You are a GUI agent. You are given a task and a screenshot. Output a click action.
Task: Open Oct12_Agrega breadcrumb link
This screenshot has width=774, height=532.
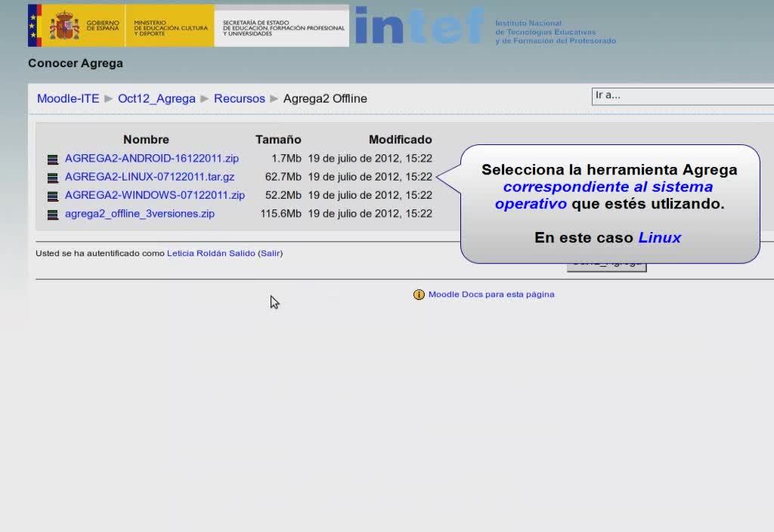[x=156, y=99]
